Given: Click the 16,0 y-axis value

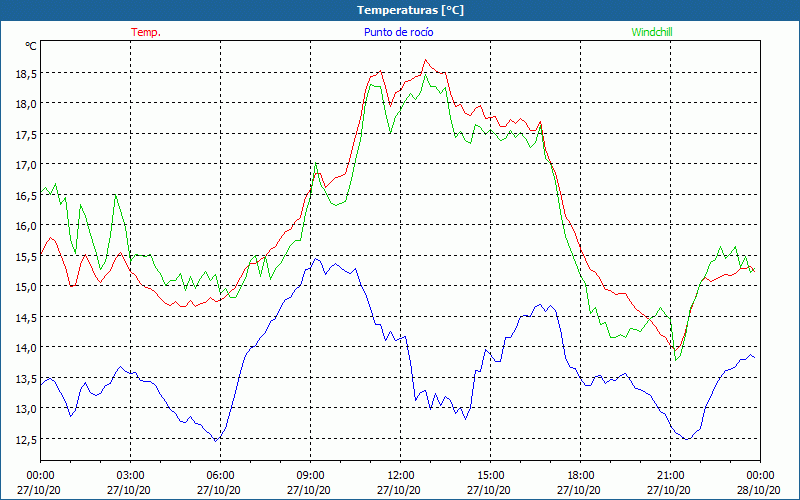Looking at the screenshot, I should coord(27,226).
